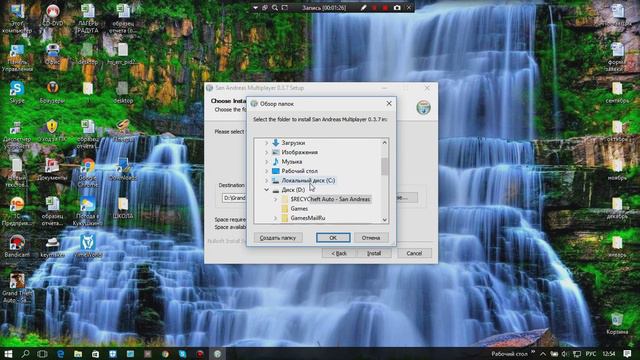This screenshot has height=360, width=640.
Task: Click the Создать папку button
Action: [x=278, y=238]
